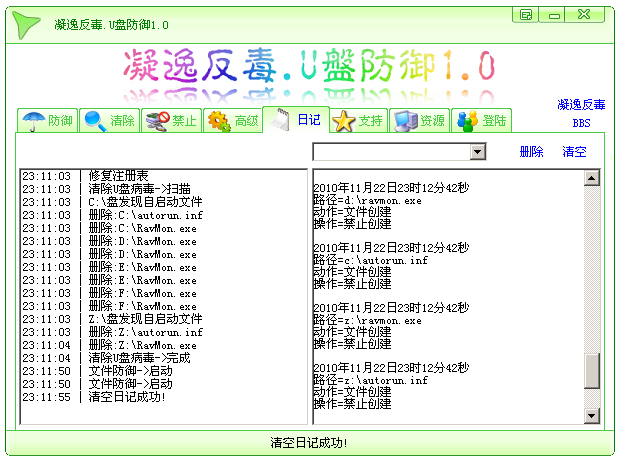
Task: Click the 路径=z:\autorun.inf log line
Action: click(x=371, y=380)
